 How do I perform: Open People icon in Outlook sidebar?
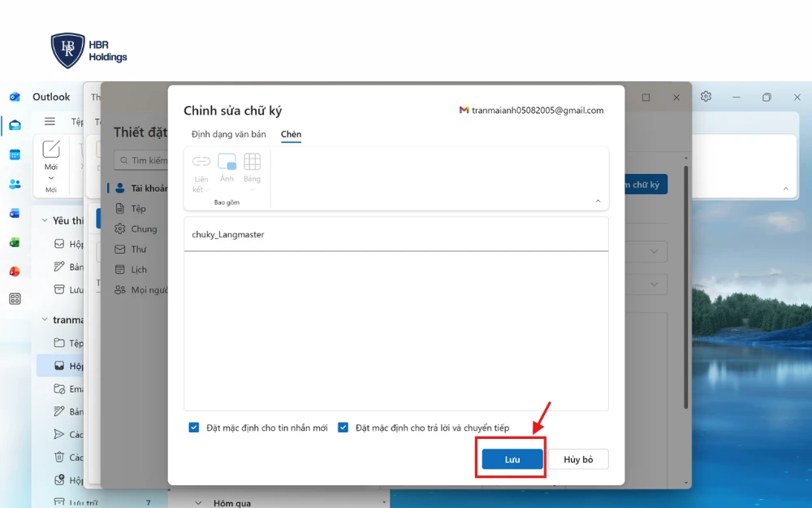tap(15, 184)
